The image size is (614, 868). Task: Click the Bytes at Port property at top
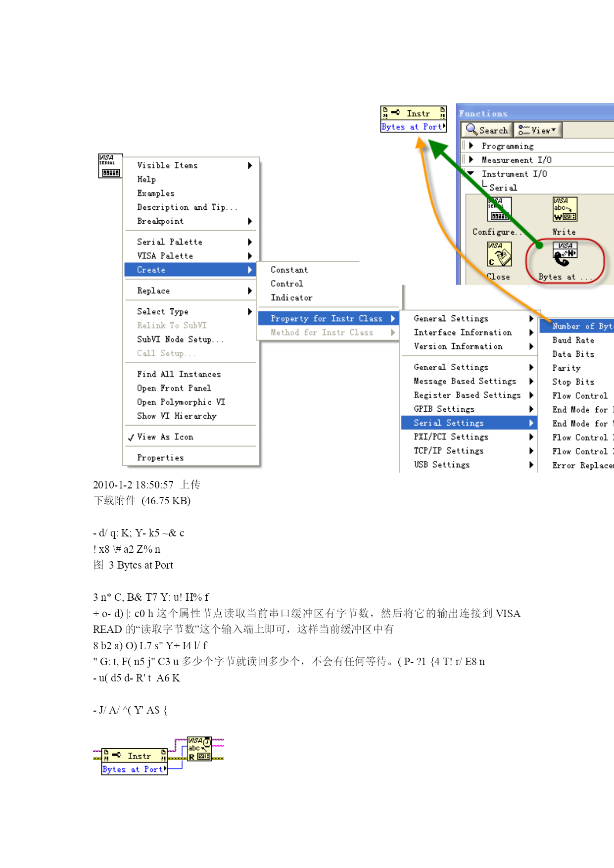(414, 127)
